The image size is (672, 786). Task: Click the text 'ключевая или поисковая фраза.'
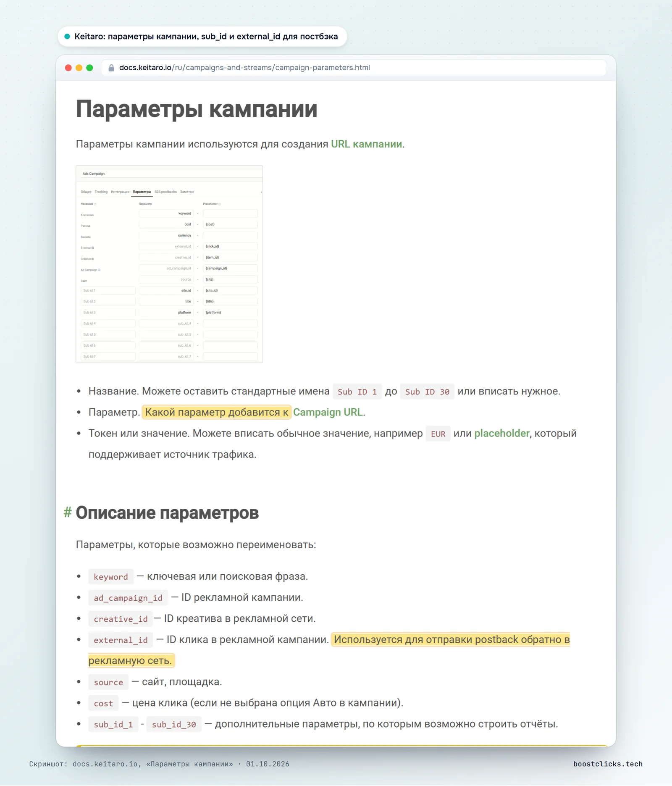point(227,576)
